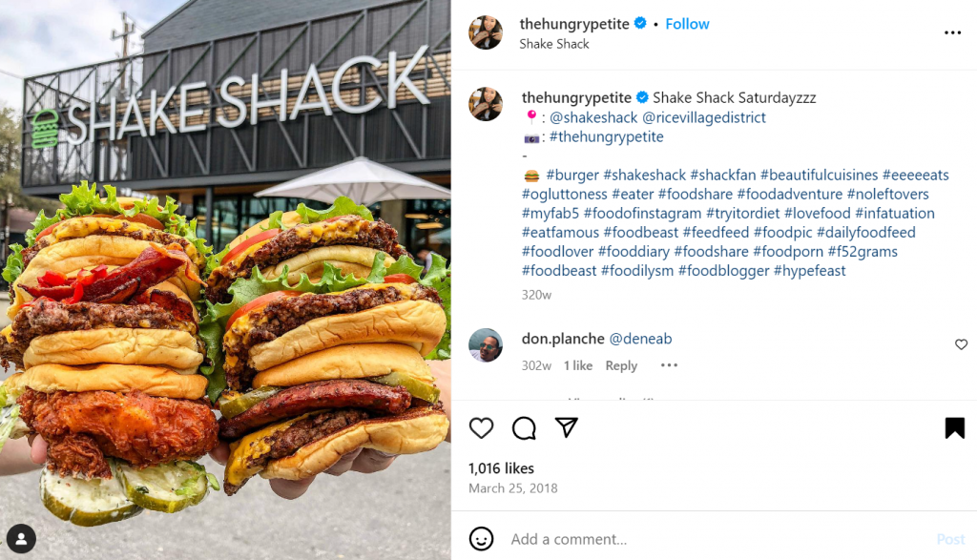Open thehungrypetite header profile picture
The height and width of the screenshot is (560, 977).
tap(486, 32)
